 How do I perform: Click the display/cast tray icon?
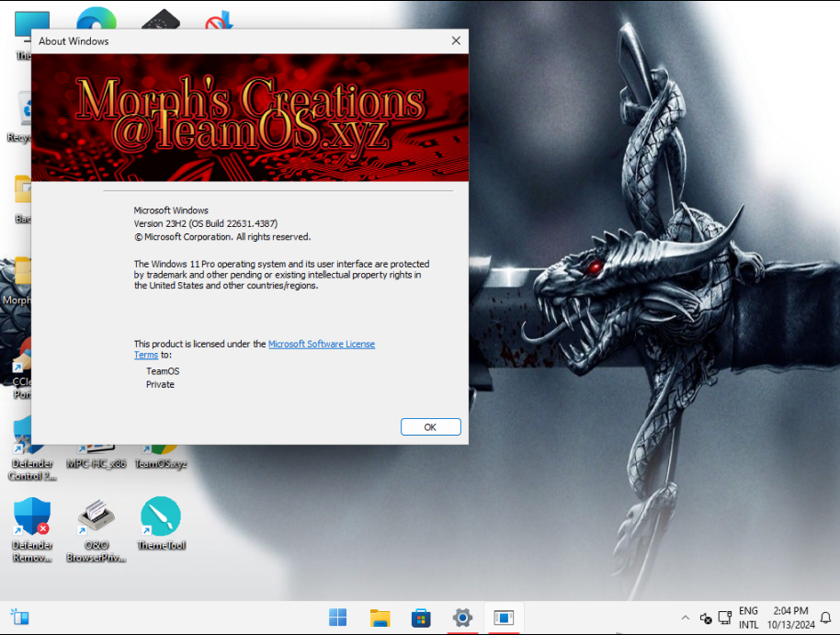click(x=725, y=618)
